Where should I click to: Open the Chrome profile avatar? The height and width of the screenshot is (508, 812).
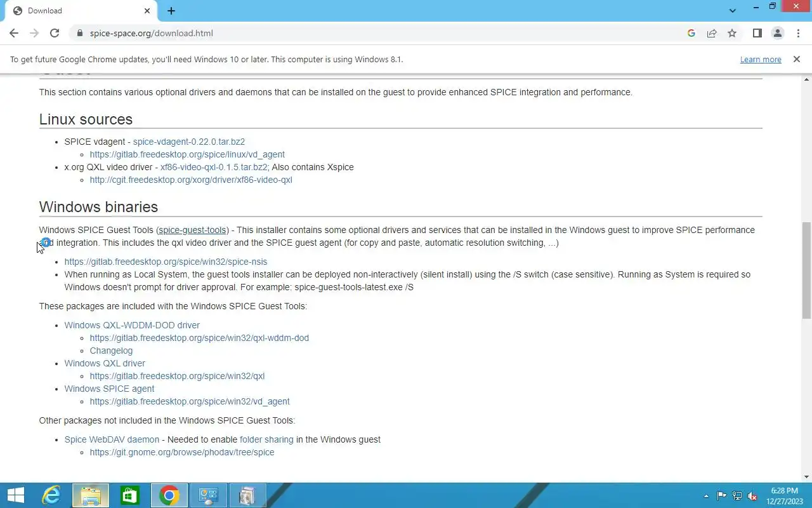[777, 33]
